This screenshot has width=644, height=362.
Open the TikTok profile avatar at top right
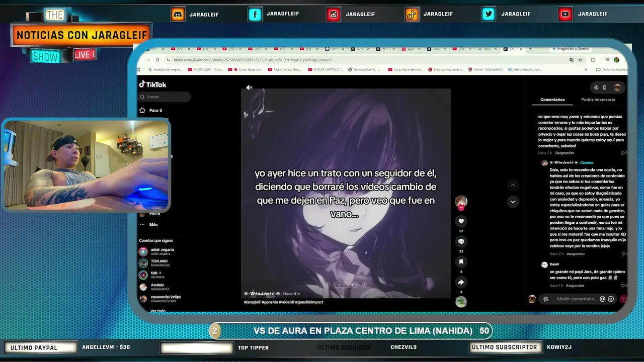point(617,87)
